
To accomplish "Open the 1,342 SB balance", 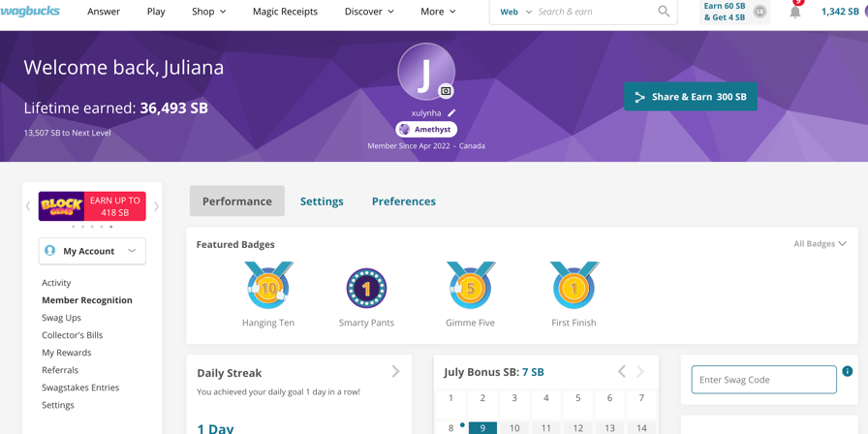I will tap(840, 12).
